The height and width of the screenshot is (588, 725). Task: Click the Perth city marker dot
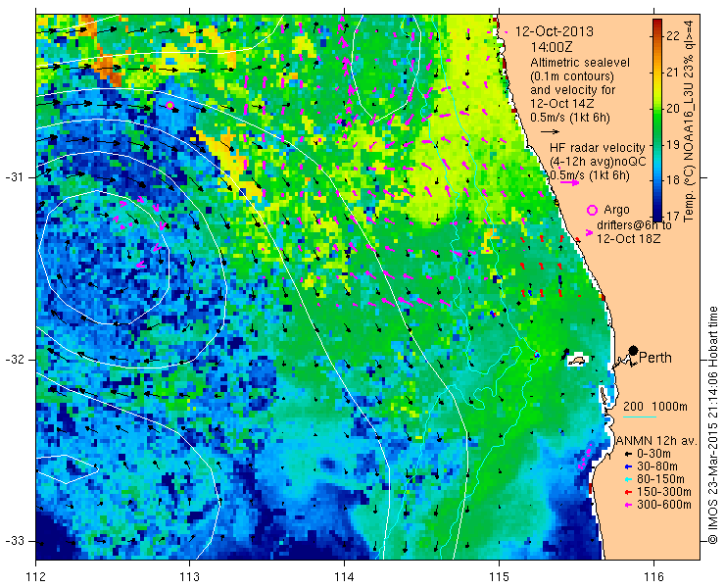pos(634,350)
